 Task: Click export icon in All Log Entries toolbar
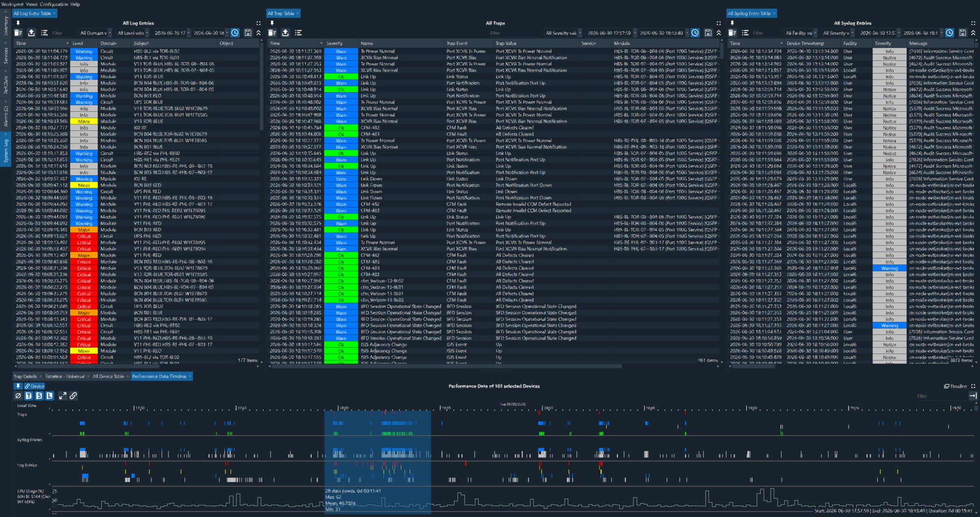[x=31, y=33]
